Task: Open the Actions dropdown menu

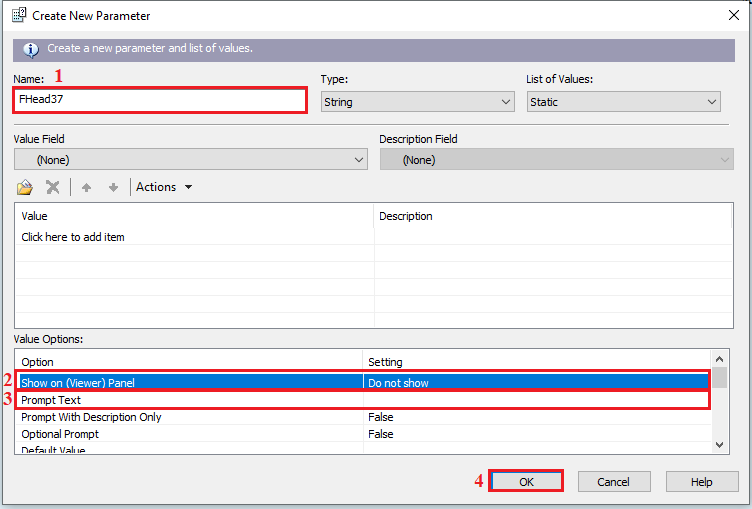Action: click(164, 187)
